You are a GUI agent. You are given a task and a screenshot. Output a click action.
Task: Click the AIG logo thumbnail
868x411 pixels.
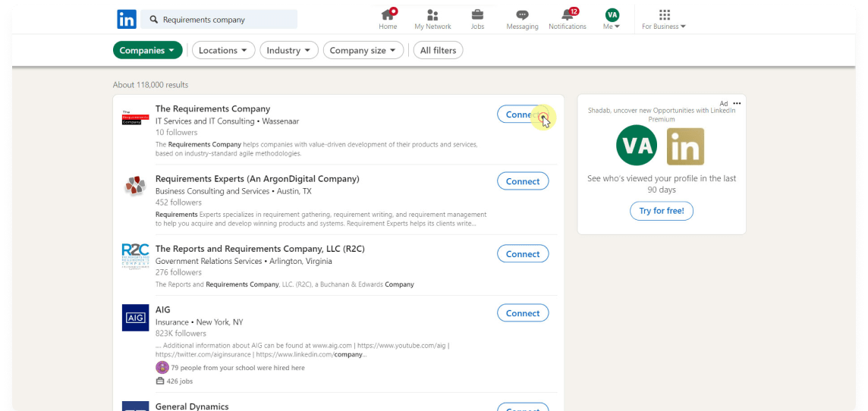point(136,318)
